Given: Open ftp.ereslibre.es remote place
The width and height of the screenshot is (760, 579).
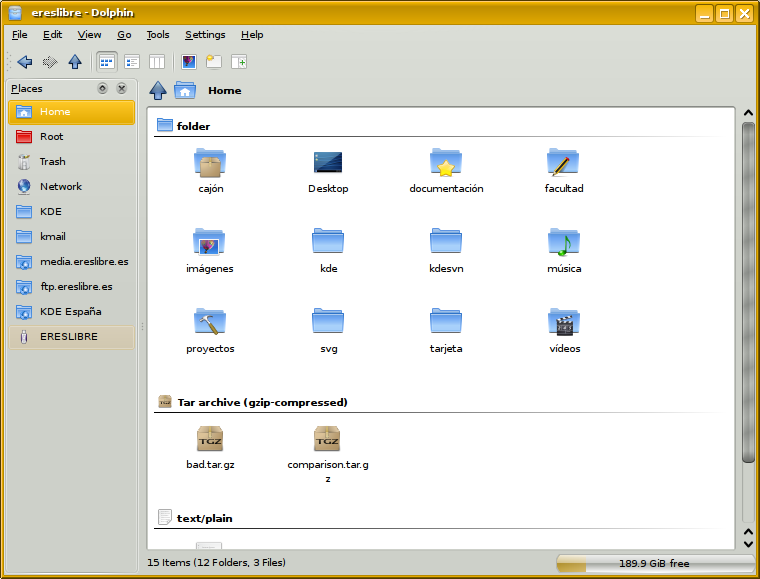Looking at the screenshot, I should pos(72,287).
